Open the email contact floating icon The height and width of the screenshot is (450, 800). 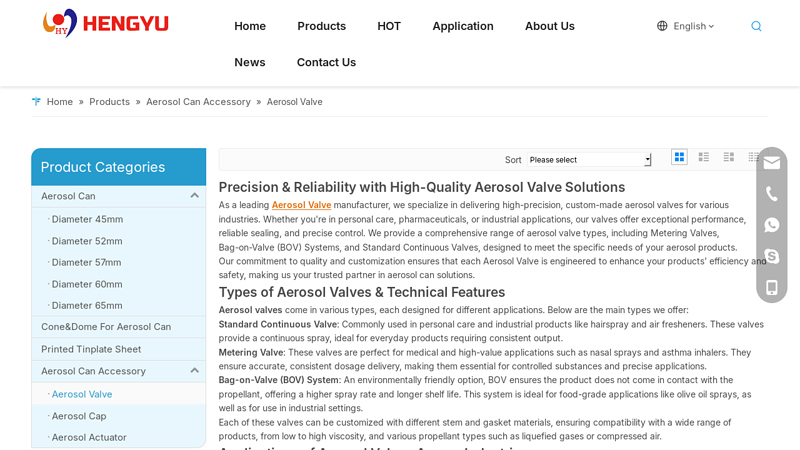[771, 163]
